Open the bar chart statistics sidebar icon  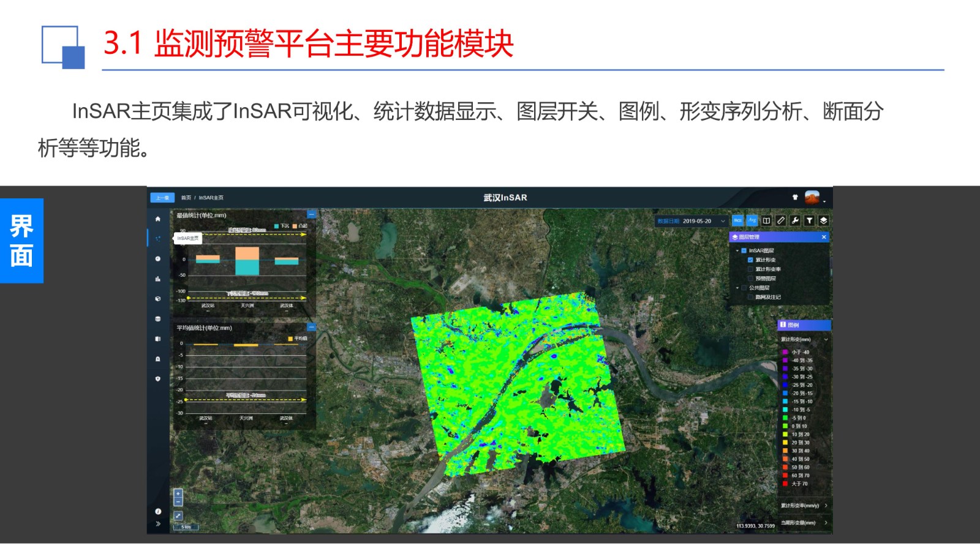point(157,279)
